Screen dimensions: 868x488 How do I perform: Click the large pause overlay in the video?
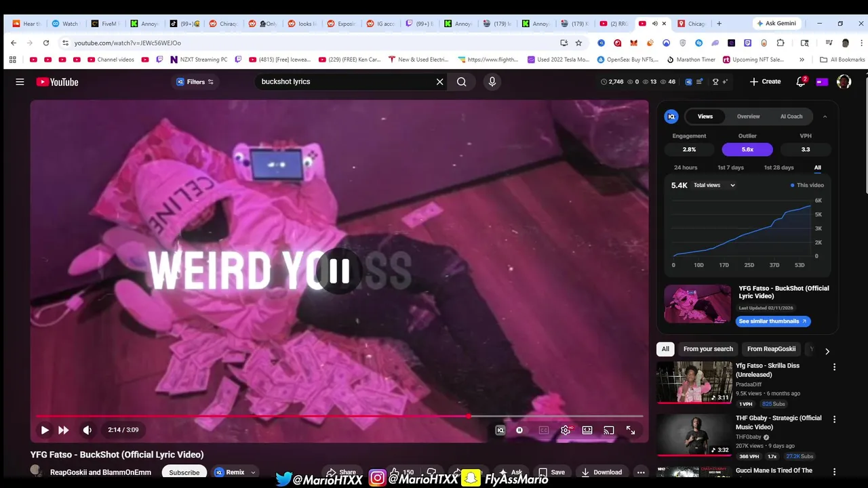point(339,271)
